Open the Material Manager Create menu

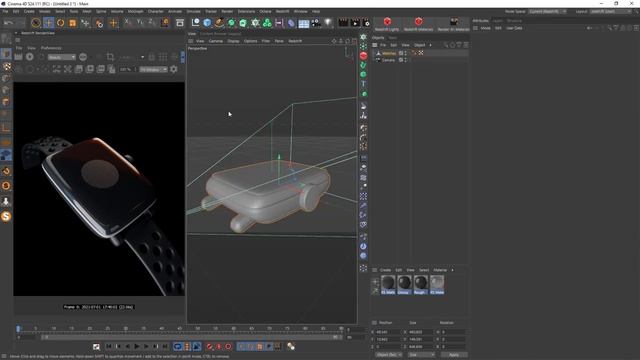click(385, 270)
